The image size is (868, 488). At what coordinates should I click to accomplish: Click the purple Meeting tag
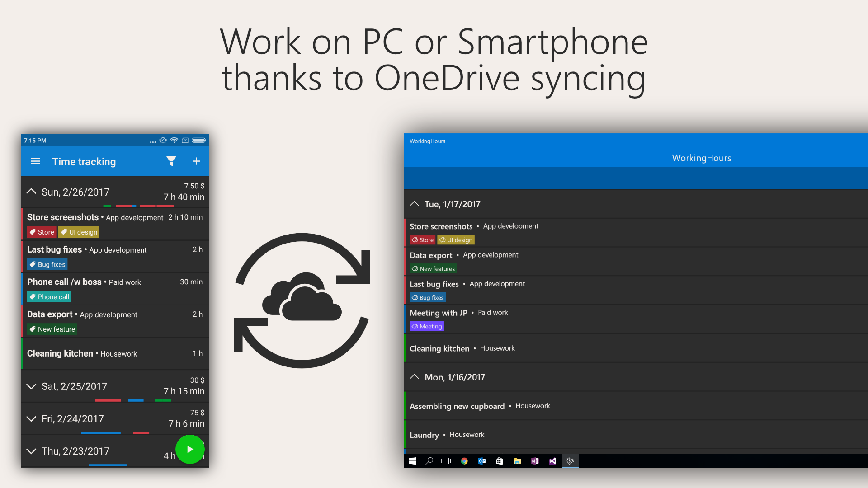[427, 326]
